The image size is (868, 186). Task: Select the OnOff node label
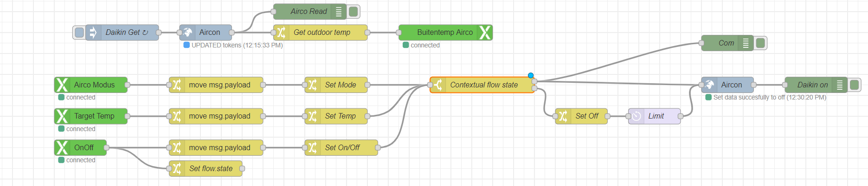coord(84,148)
